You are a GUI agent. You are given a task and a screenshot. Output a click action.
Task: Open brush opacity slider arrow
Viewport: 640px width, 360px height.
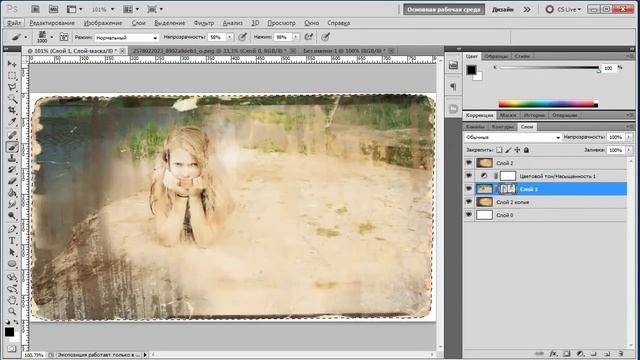230,37
